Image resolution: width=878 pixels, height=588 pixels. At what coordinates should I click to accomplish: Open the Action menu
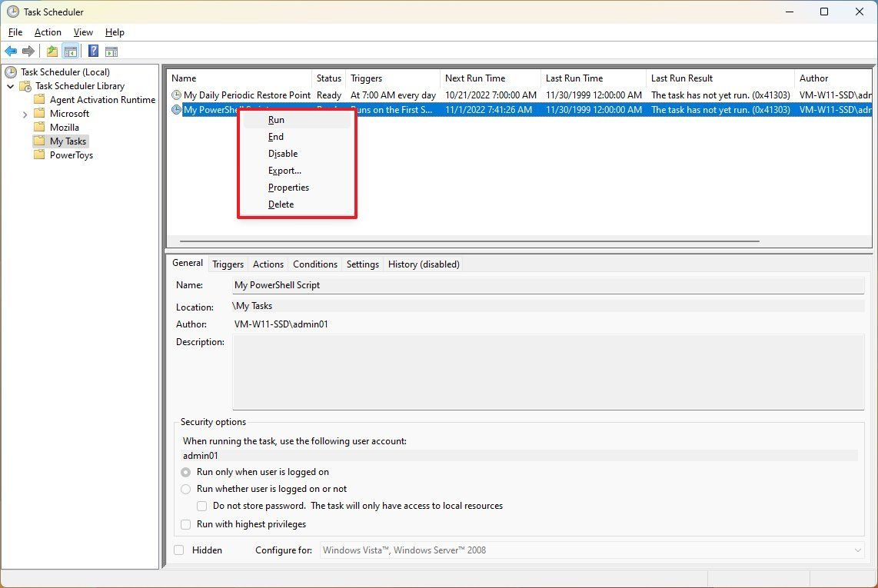click(x=47, y=32)
